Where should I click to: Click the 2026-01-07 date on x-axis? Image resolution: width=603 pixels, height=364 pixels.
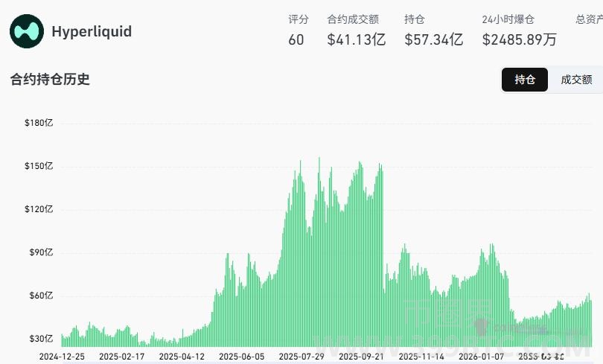pos(481,357)
